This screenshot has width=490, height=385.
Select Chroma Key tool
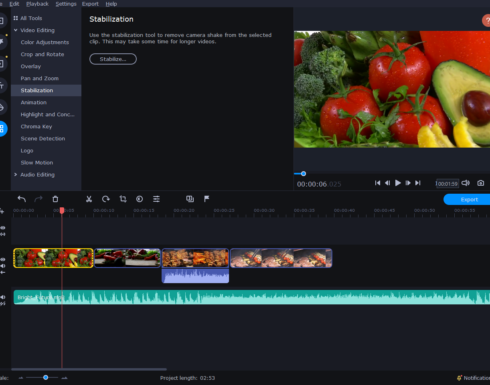(x=36, y=127)
